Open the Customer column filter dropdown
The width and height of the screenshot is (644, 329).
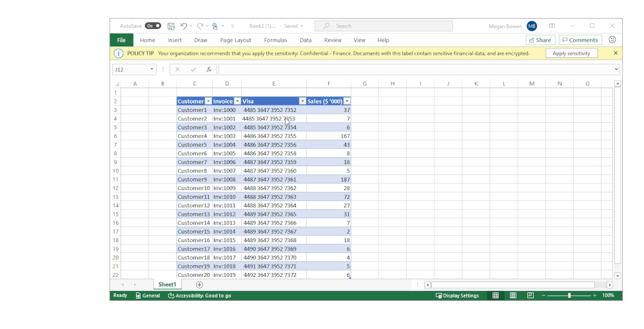coord(208,101)
